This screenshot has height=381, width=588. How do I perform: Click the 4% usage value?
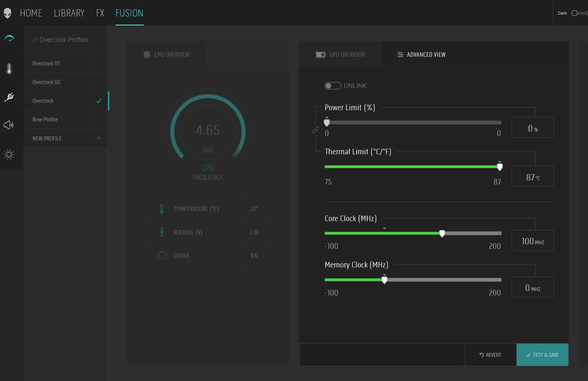254,255
